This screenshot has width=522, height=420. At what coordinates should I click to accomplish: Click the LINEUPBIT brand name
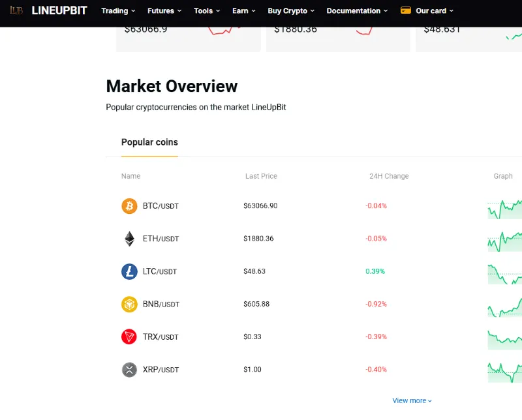pos(59,10)
